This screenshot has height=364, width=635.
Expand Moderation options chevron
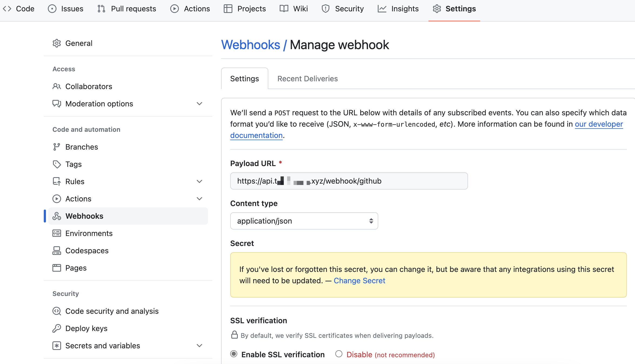pos(199,104)
